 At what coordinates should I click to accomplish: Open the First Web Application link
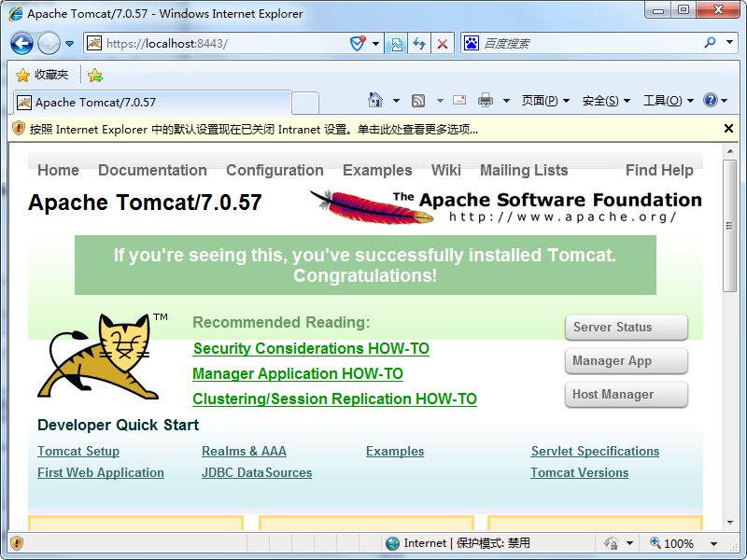101,472
